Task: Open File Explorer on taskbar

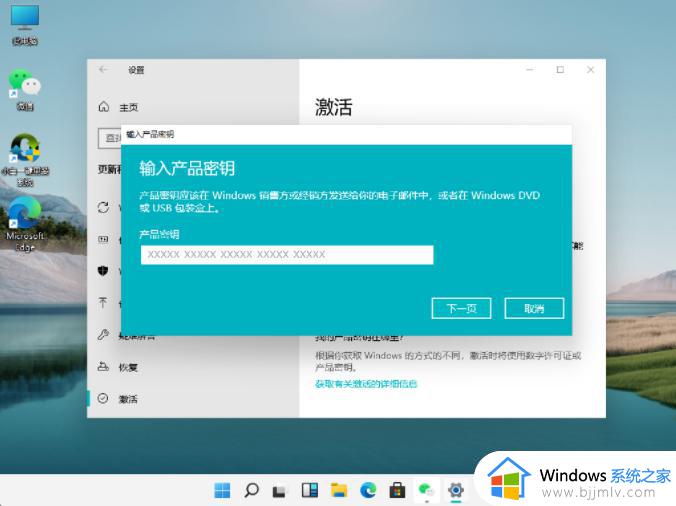Action: [339, 490]
